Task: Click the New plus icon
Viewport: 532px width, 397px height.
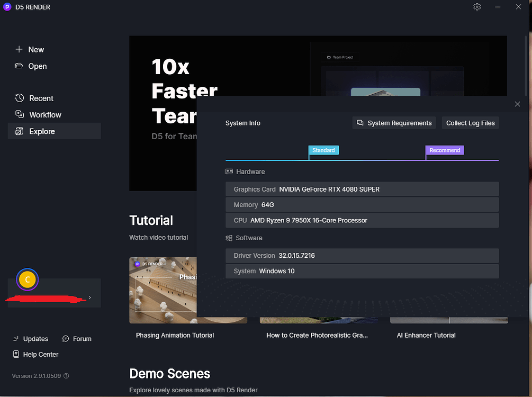Action: point(19,49)
